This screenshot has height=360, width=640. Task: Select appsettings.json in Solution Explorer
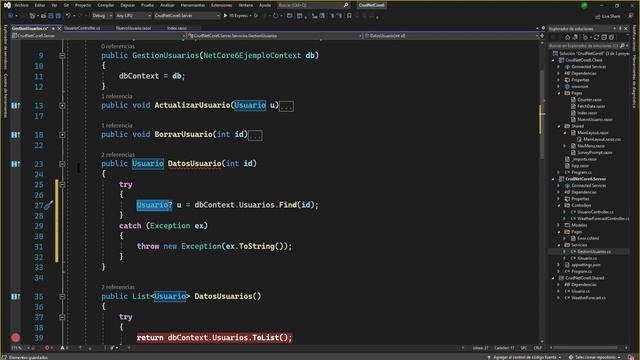coord(586,265)
